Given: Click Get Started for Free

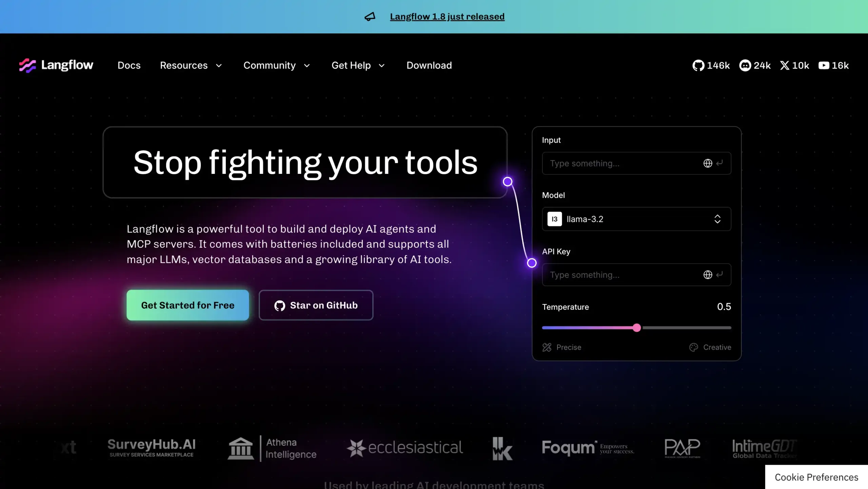Looking at the screenshot, I should (188, 305).
